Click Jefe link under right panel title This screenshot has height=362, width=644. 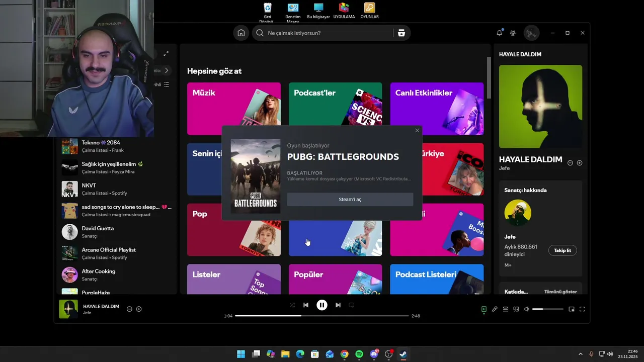click(504, 168)
